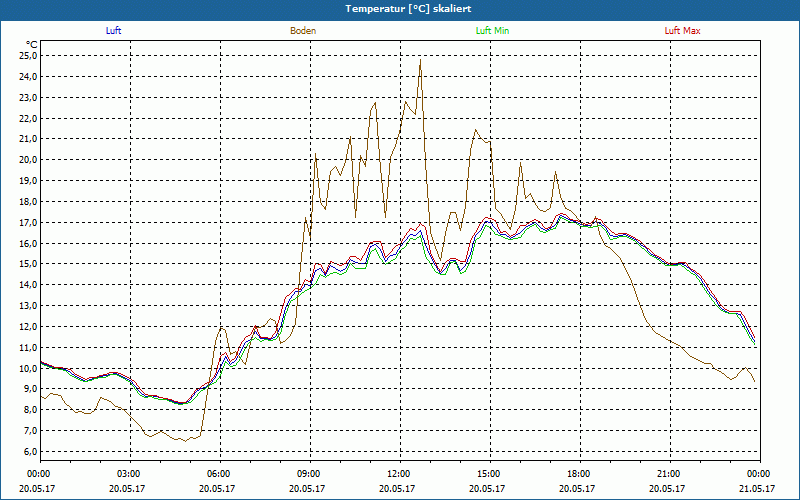This screenshot has width=800, height=500.
Task: Click the Luft Min legend label
Action: 492,31
